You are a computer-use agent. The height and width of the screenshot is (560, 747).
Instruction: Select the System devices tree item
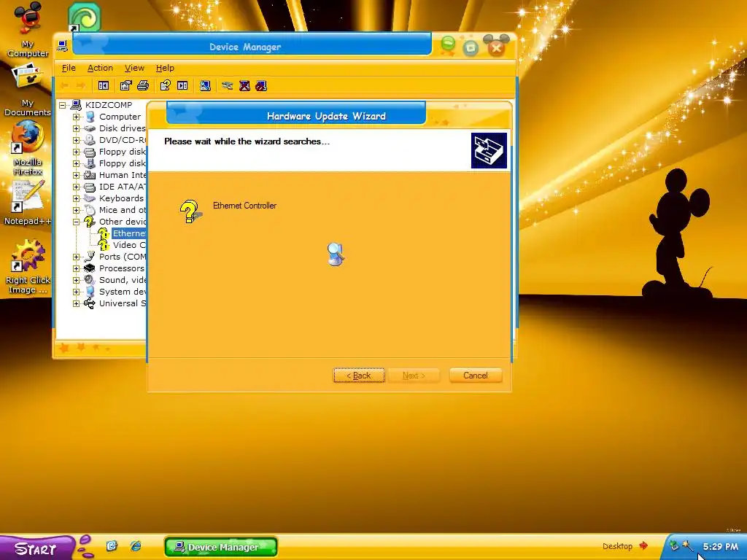tap(123, 292)
